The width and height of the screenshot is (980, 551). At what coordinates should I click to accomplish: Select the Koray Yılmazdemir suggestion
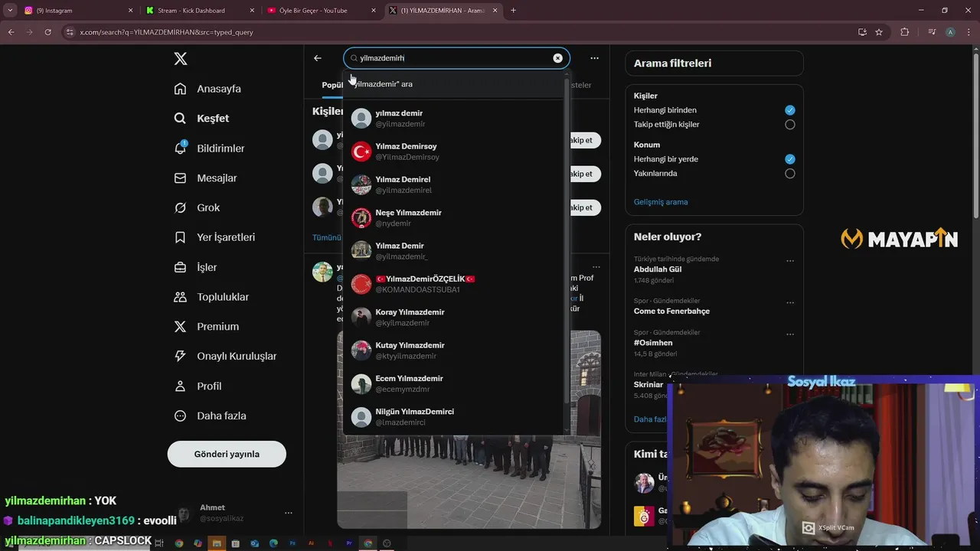453,318
